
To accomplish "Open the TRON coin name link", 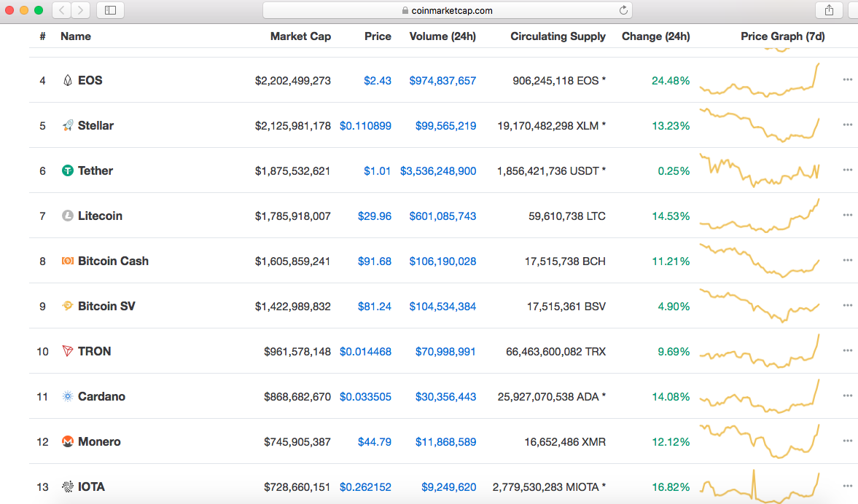I will click(94, 351).
